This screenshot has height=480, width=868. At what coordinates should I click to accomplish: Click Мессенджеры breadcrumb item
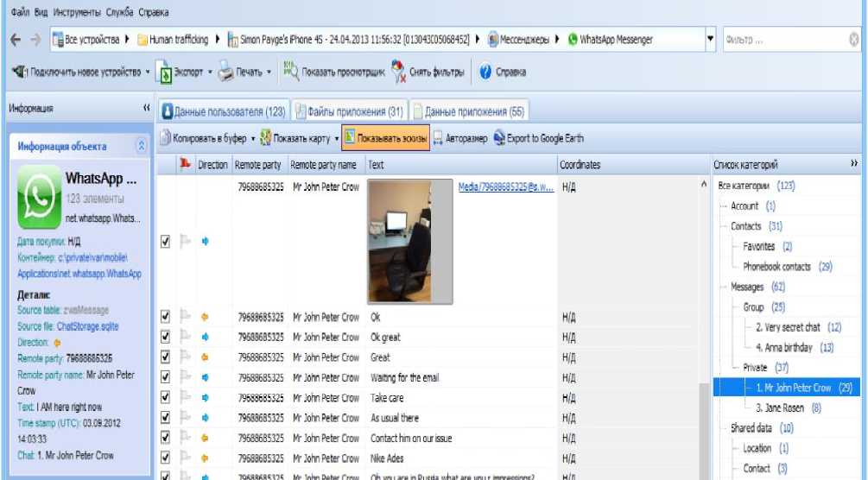point(518,40)
